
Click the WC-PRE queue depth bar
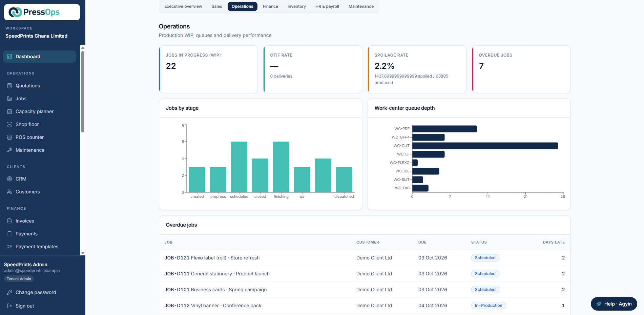click(x=444, y=129)
